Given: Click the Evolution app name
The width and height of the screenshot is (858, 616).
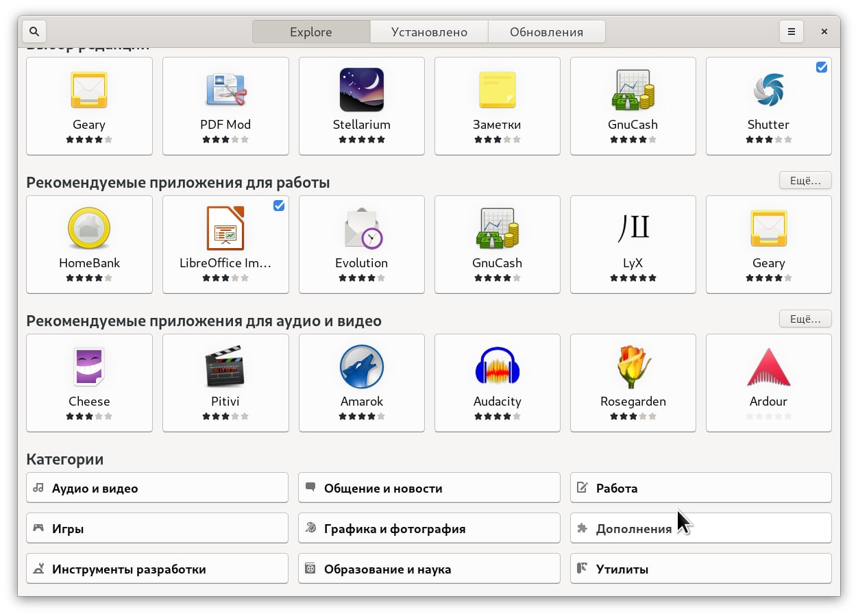Looking at the screenshot, I should click(x=362, y=263).
